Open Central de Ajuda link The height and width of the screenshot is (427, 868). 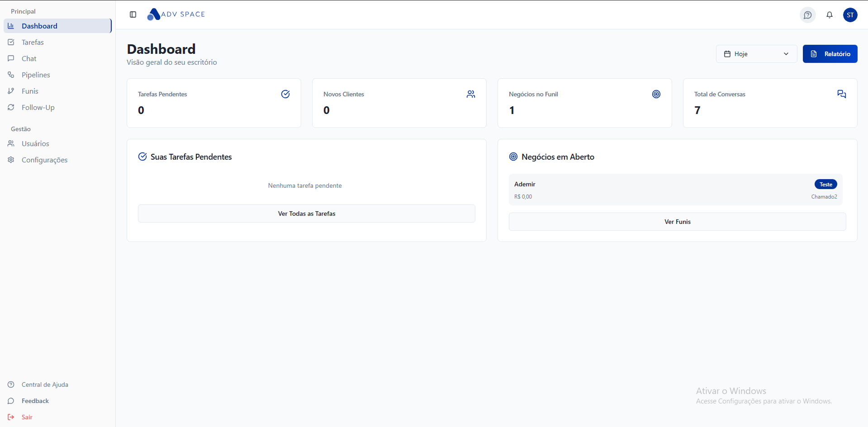click(57, 384)
